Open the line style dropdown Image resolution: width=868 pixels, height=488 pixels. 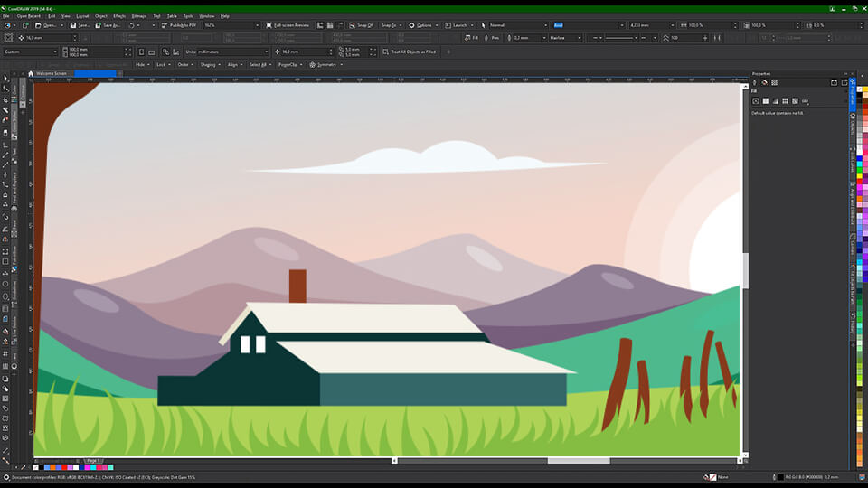622,38
